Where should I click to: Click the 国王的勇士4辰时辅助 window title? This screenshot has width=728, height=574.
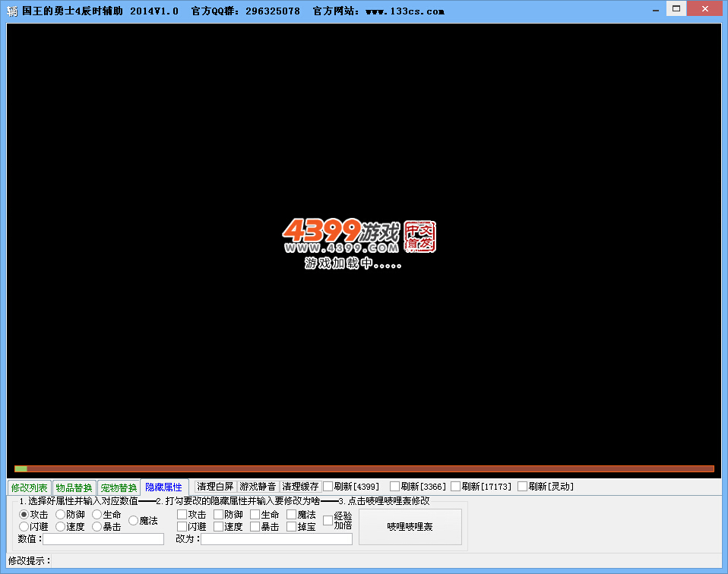pyautogui.click(x=72, y=11)
